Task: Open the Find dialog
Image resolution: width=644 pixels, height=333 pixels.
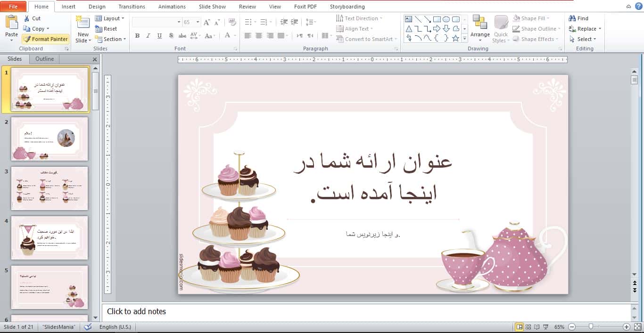Action: click(x=579, y=18)
